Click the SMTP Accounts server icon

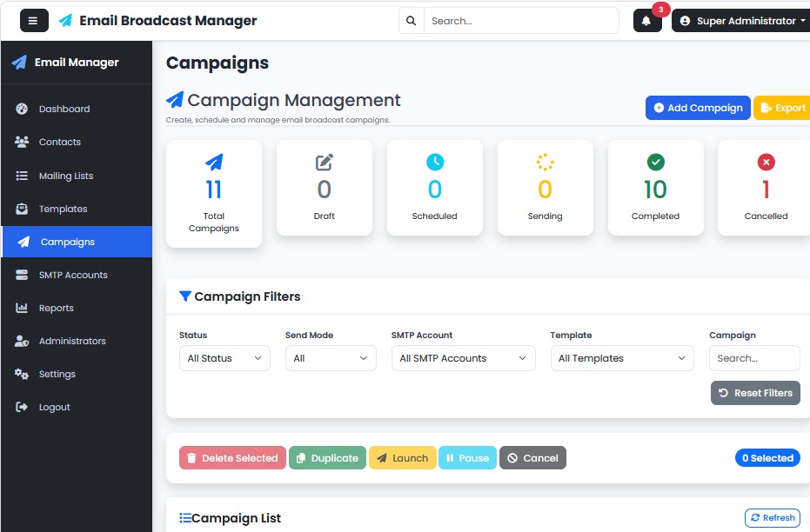tap(22, 275)
